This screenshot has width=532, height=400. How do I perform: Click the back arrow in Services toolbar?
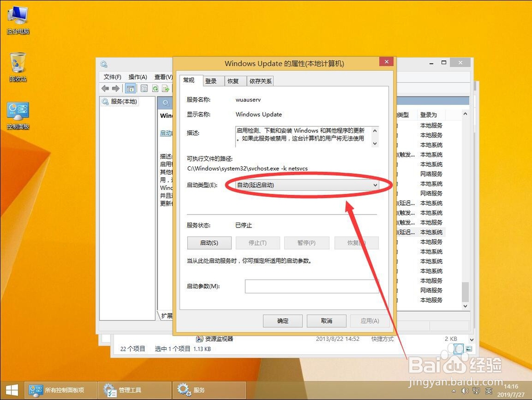[x=105, y=88]
